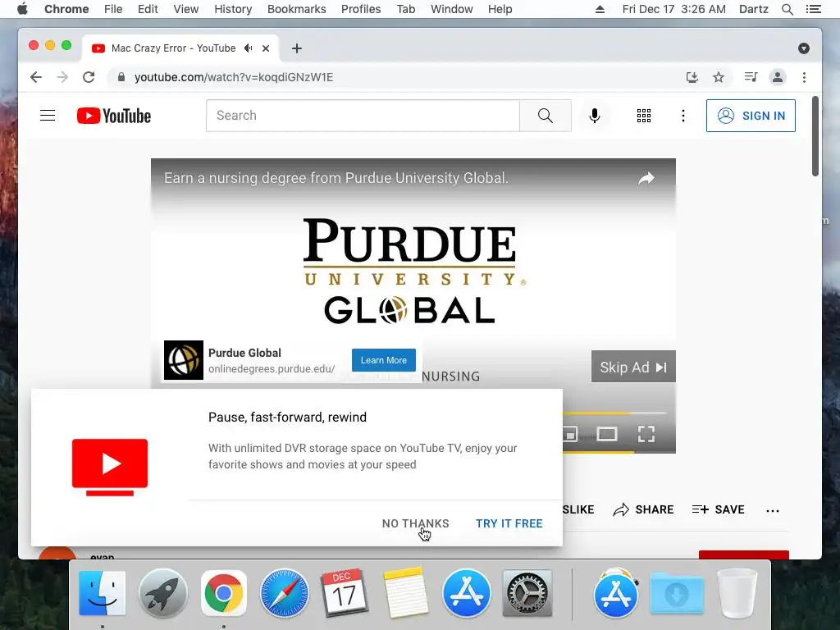Image resolution: width=840 pixels, height=630 pixels.
Task: Open Downloads folder in the Dock
Action: coord(677,593)
